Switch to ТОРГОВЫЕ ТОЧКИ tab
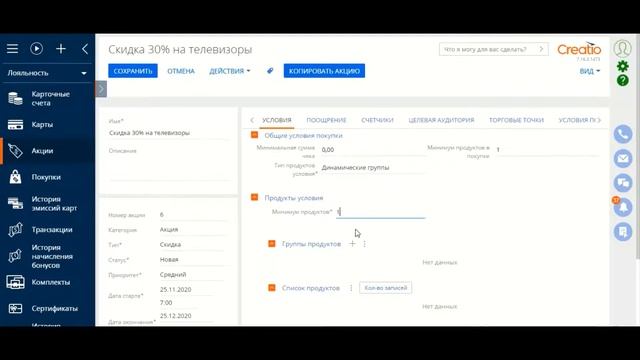Screen dimensions: 640x360 pyautogui.click(x=516, y=120)
